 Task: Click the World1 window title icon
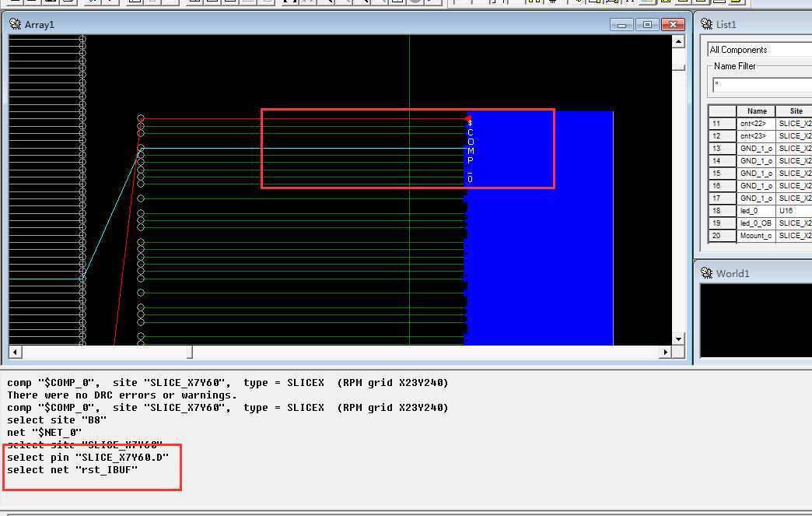click(x=707, y=273)
